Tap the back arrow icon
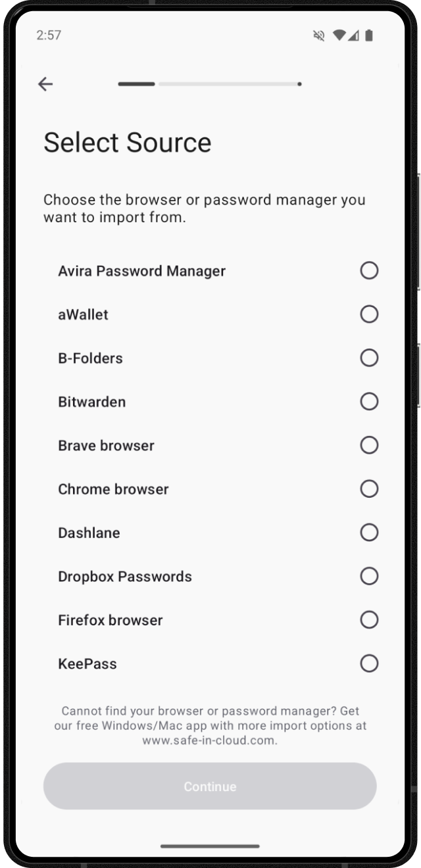The width and height of the screenshot is (421, 868). (45, 84)
